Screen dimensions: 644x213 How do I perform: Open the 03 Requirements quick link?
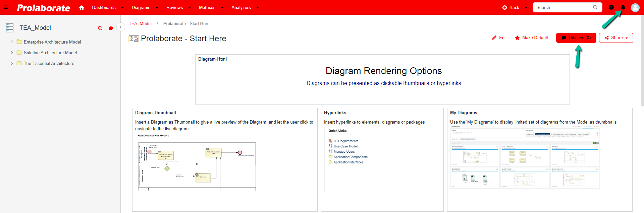(x=346, y=141)
